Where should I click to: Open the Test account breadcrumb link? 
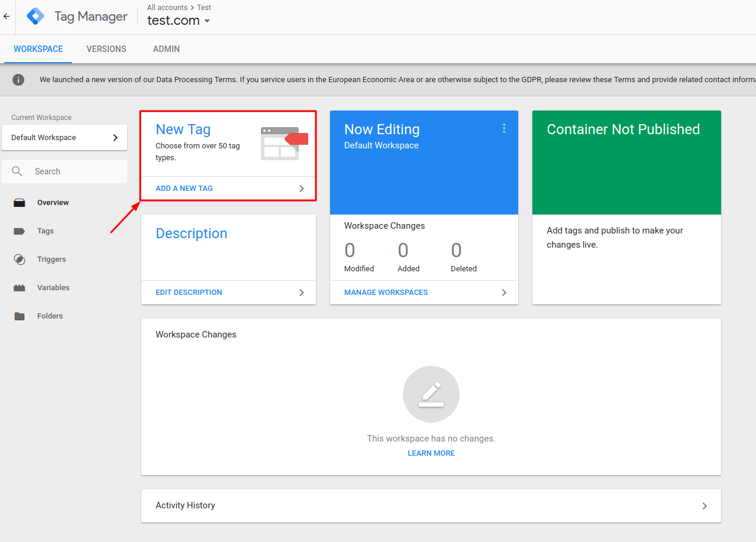tap(204, 7)
